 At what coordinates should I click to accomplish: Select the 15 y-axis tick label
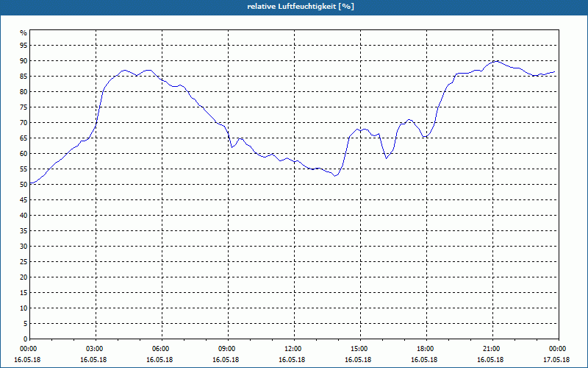point(24,292)
